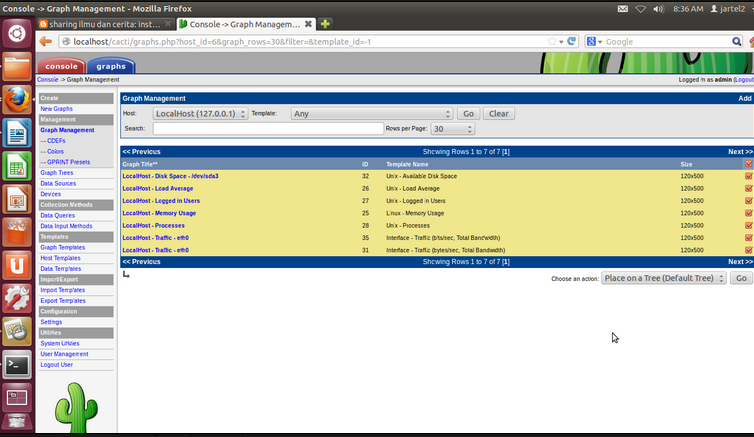
Task: Open Ubuntu Dash home launcher
Action: tap(17, 33)
